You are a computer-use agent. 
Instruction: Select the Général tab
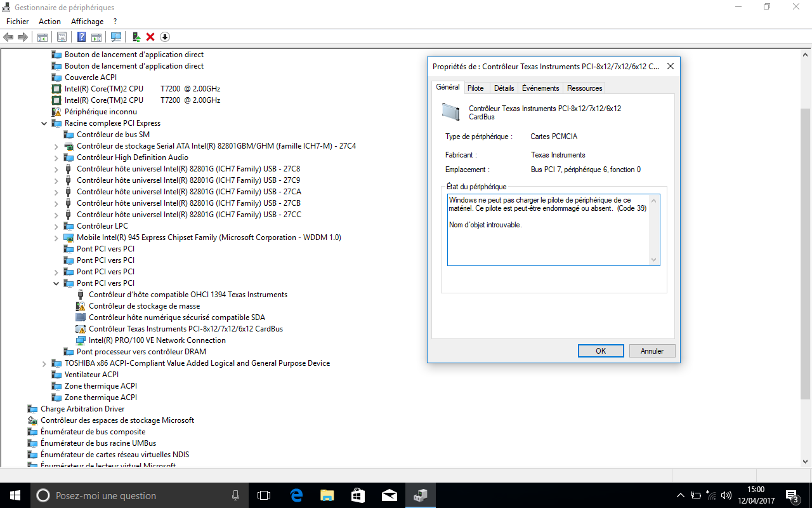tap(448, 87)
